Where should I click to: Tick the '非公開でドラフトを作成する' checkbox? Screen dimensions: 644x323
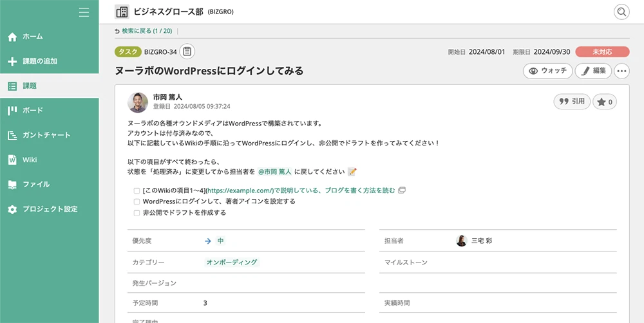(137, 212)
